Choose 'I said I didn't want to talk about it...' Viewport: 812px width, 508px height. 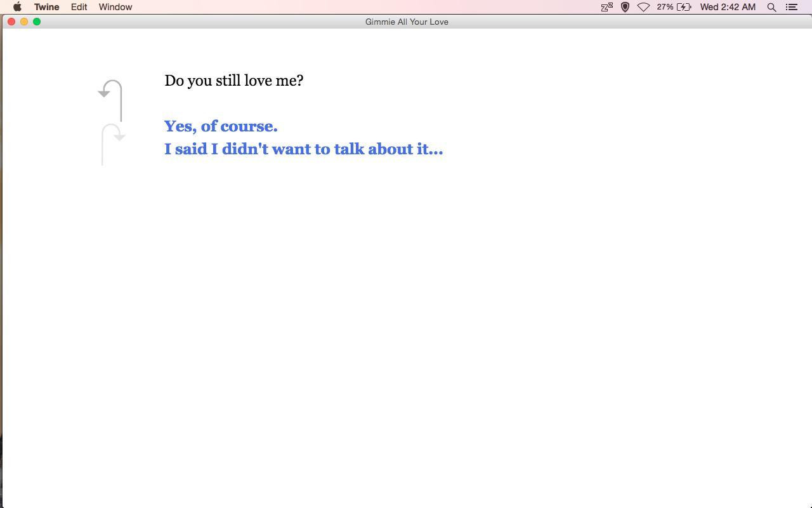click(x=304, y=149)
